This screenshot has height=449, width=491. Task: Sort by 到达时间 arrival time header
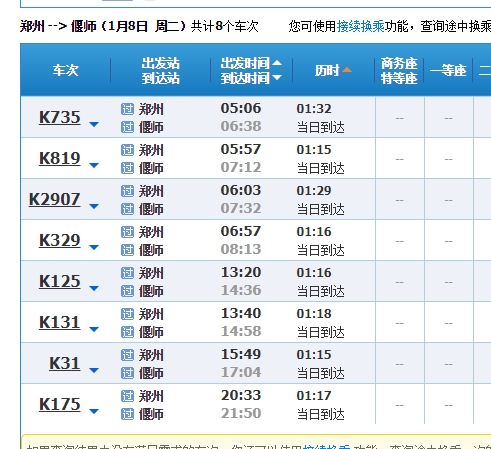click(x=251, y=78)
